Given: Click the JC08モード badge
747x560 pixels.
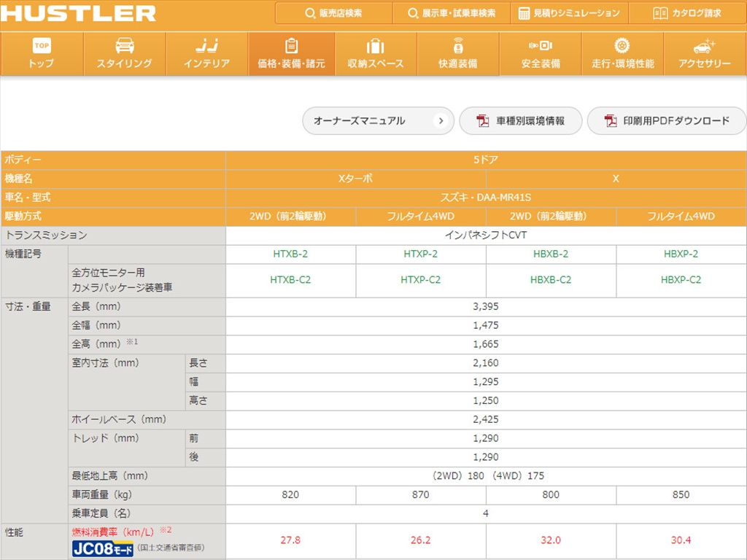Looking at the screenshot, I should click(102, 549).
